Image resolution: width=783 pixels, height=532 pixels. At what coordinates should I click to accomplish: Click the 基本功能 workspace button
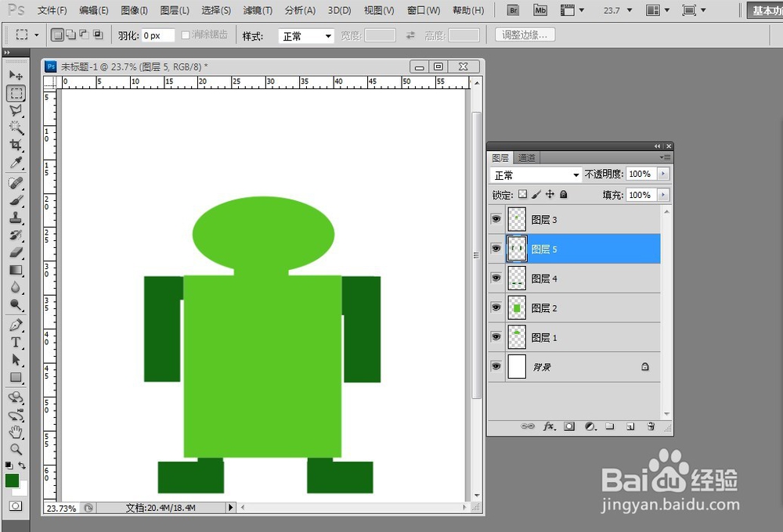(765, 10)
